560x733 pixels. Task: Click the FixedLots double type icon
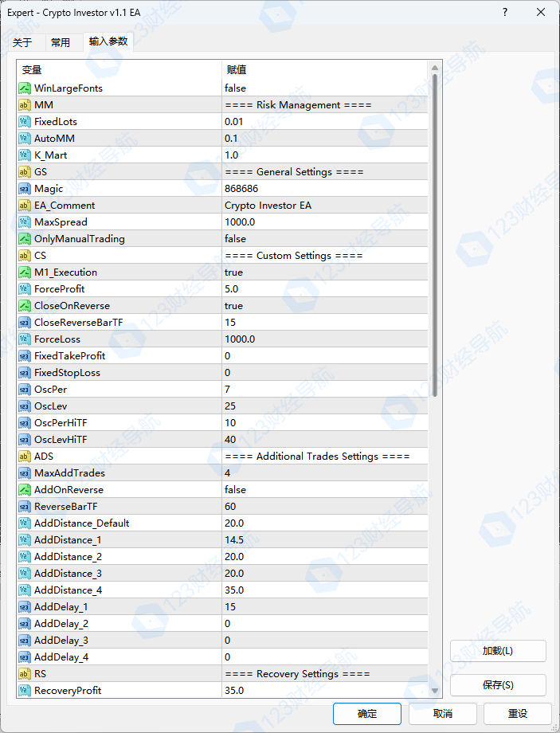pos(25,122)
